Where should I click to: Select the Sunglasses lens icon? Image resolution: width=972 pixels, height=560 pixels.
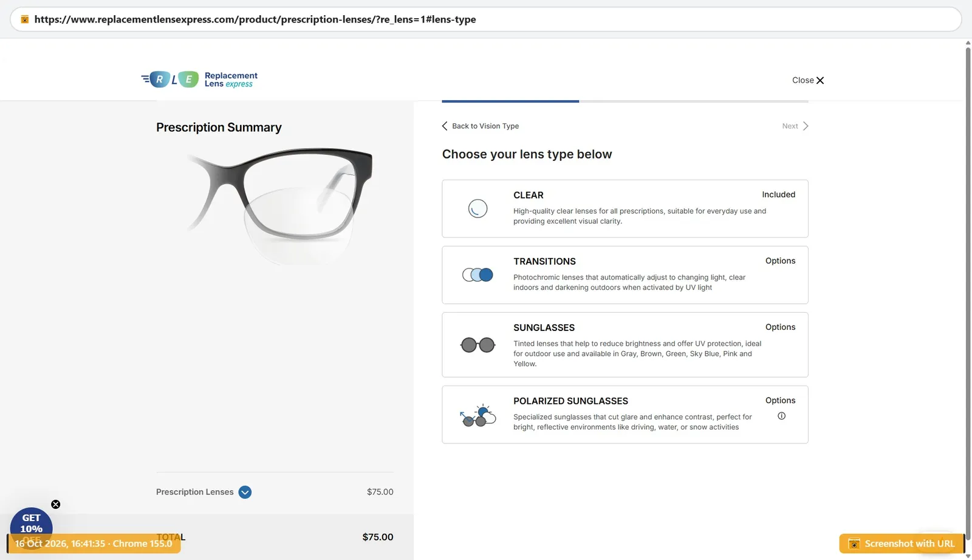[477, 345]
